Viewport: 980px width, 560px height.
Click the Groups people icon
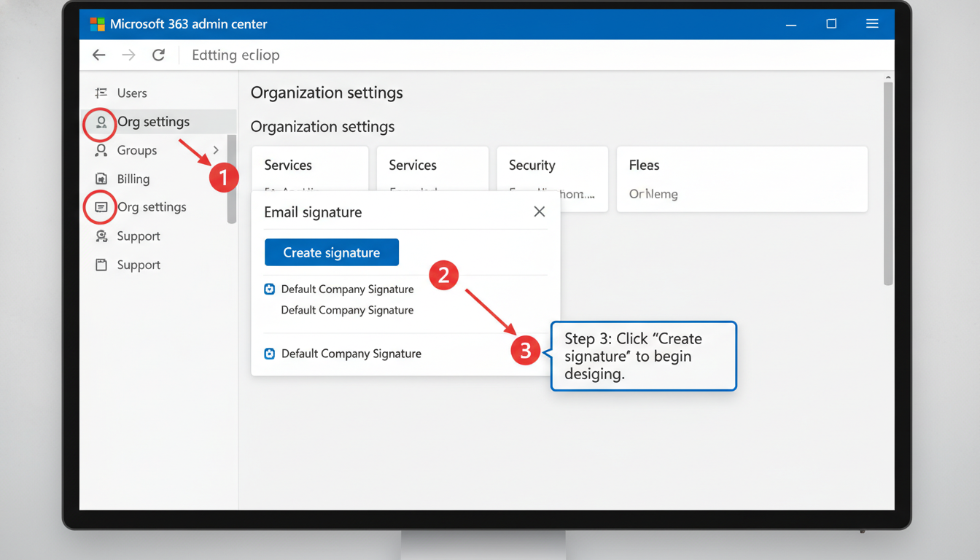coord(101,150)
